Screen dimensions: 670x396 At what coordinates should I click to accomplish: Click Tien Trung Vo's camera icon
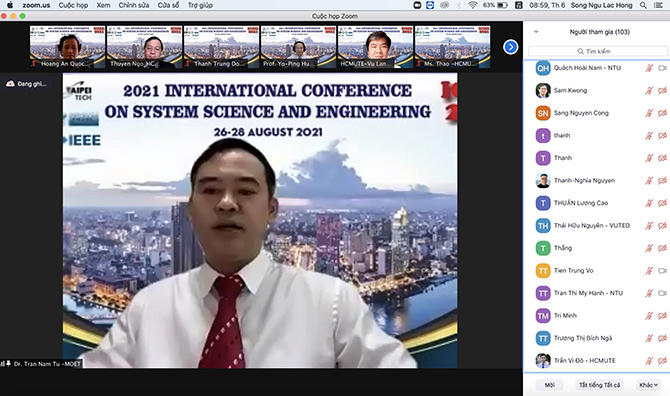click(662, 271)
